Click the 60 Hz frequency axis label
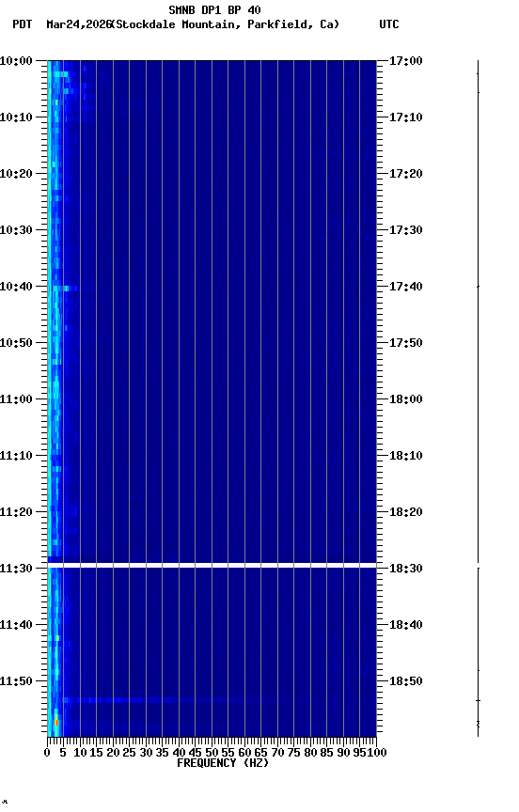Viewport: 519px width, 812px height. pos(244,753)
